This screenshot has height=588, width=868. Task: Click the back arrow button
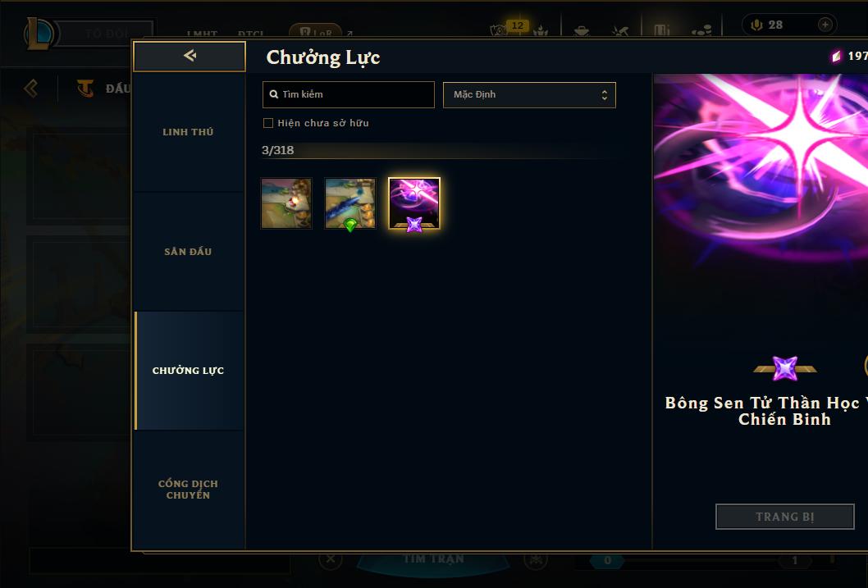tap(190, 56)
